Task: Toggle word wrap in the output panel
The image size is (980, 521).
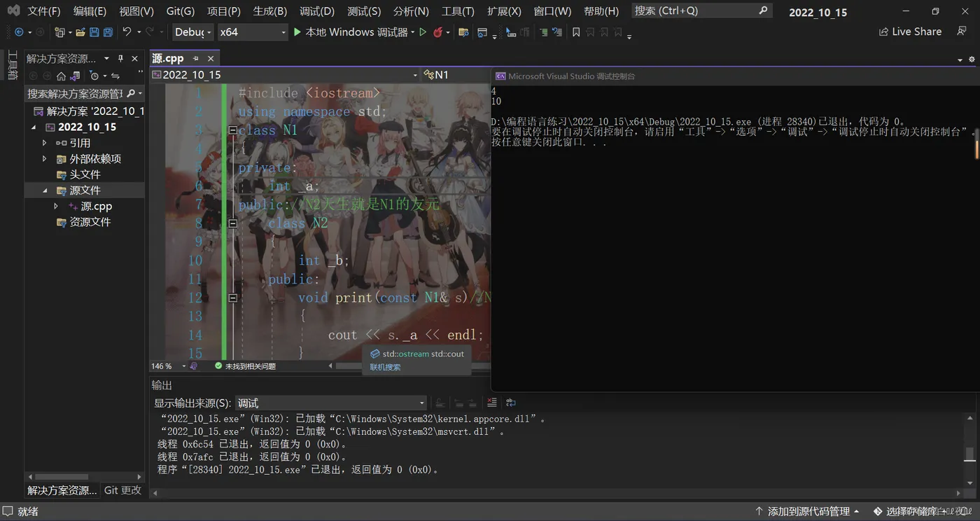Action: (511, 403)
